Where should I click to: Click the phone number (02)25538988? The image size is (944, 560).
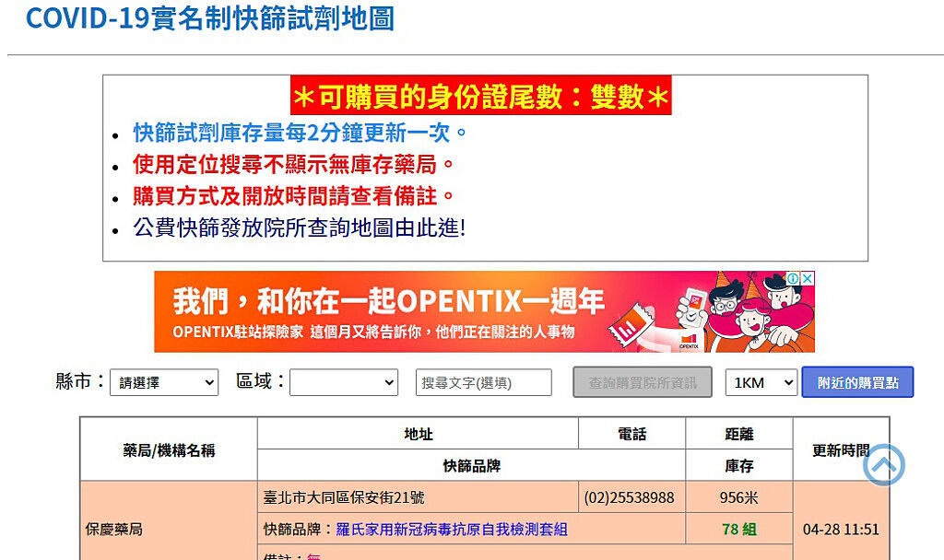(629, 497)
